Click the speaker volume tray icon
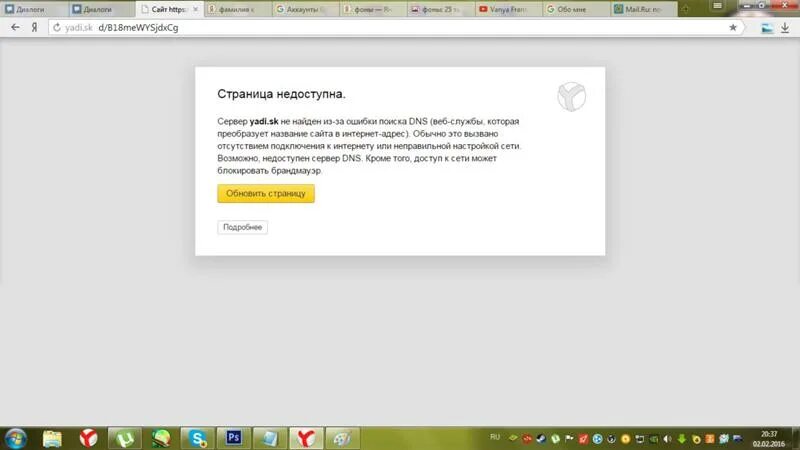This screenshot has width=800, height=450. [x=668, y=439]
